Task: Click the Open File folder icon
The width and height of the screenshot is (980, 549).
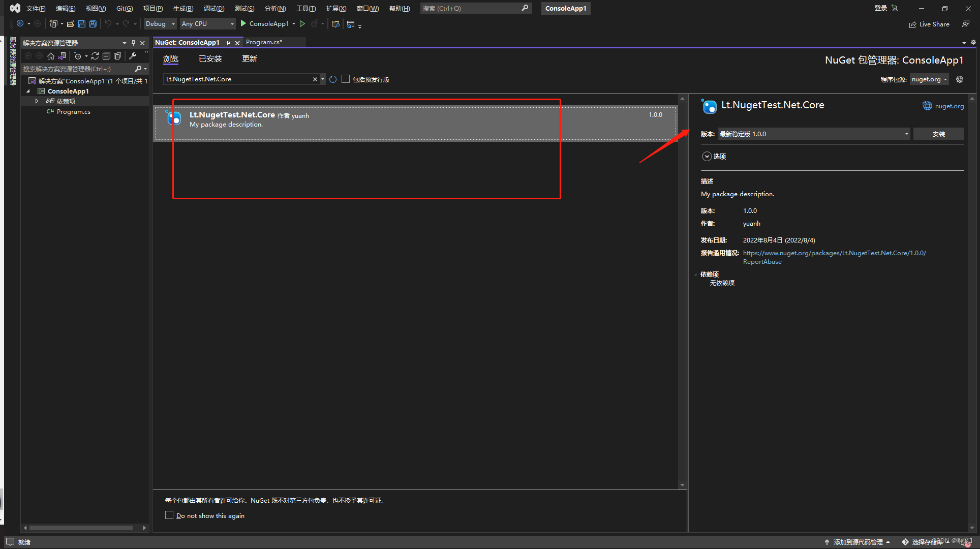Action: (x=71, y=24)
